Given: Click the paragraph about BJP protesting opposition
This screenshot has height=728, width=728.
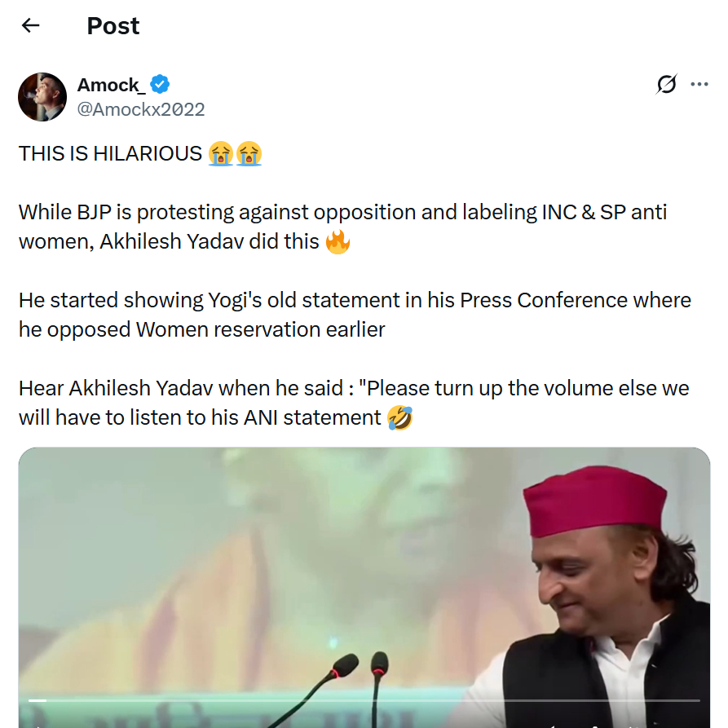Looking at the screenshot, I should pos(342,227).
